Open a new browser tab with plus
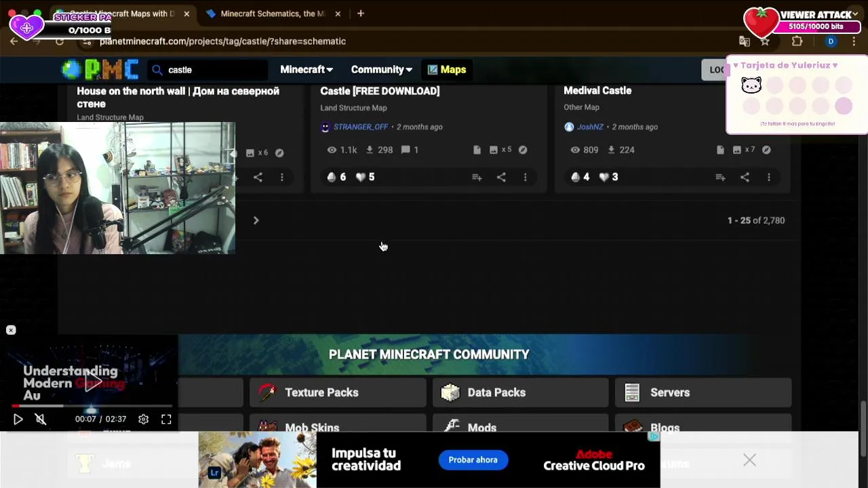Viewport: 868px width, 488px height. [x=361, y=14]
